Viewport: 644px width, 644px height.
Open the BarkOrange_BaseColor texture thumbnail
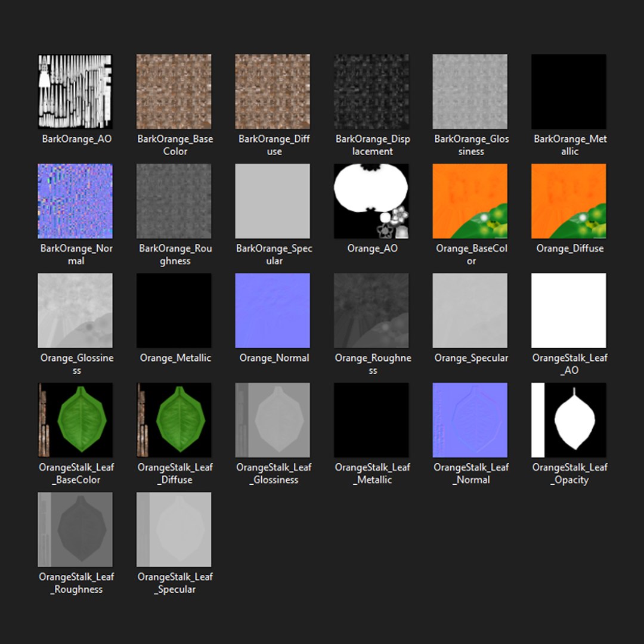click(x=174, y=92)
